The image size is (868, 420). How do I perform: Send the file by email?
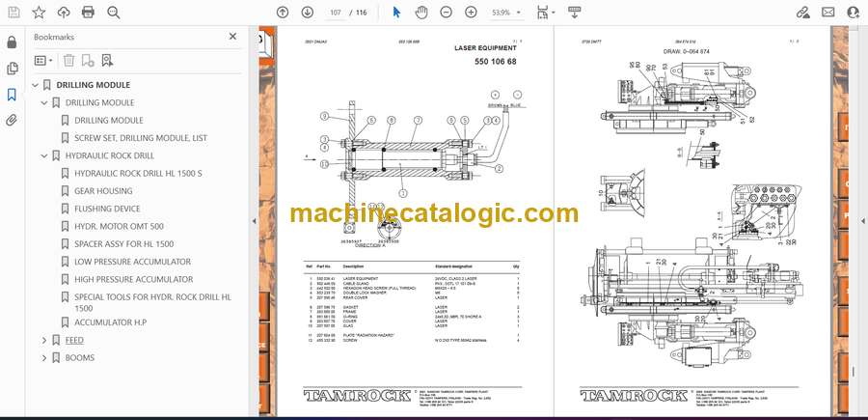(828, 13)
